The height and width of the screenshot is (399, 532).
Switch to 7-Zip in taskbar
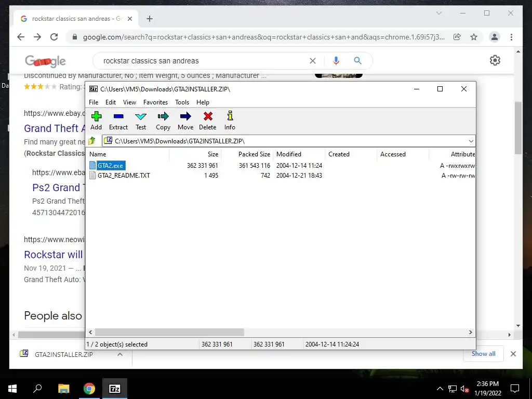click(115, 389)
